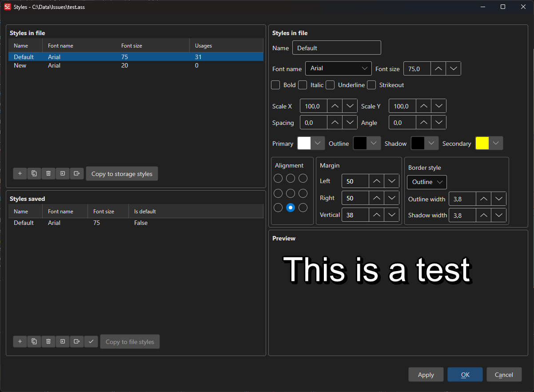Open the Secondary color dropdown arrow

496,143
